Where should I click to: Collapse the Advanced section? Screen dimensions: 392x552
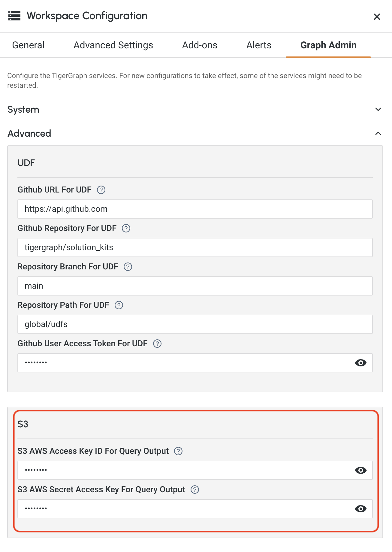(378, 133)
